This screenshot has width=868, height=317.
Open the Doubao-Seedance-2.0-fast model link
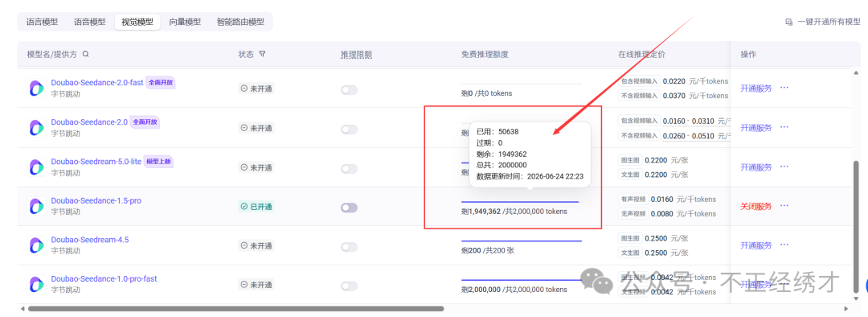tap(97, 83)
